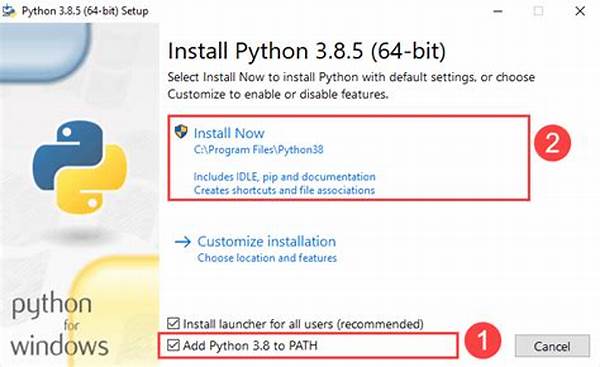Click the 'Python 3.8.5 (64-bit) Setup' title text
Image resolution: width=600 pixels, height=367 pixels.
(85, 11)
